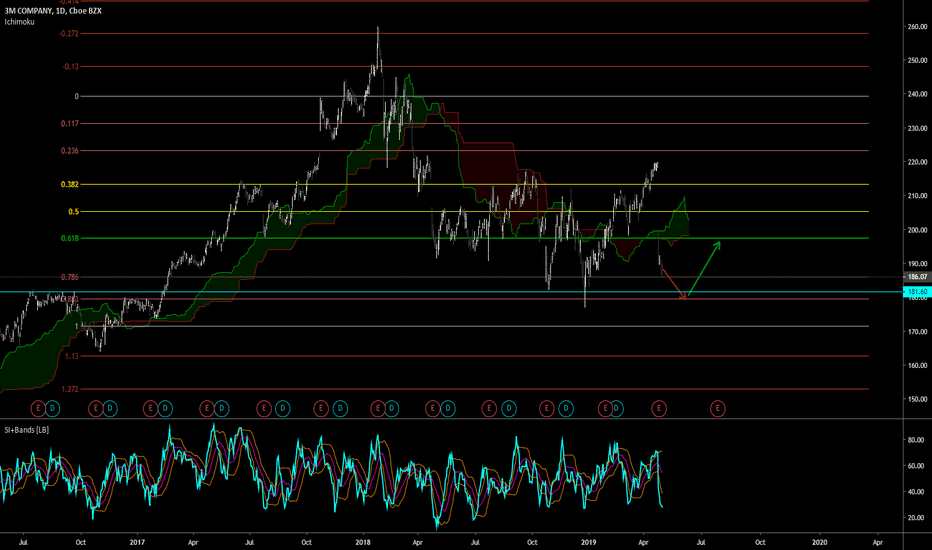Click the 80.00 oscillator axis value
Image resolution: width=932 pixels, height=550 pixels.
pos(916,440)
